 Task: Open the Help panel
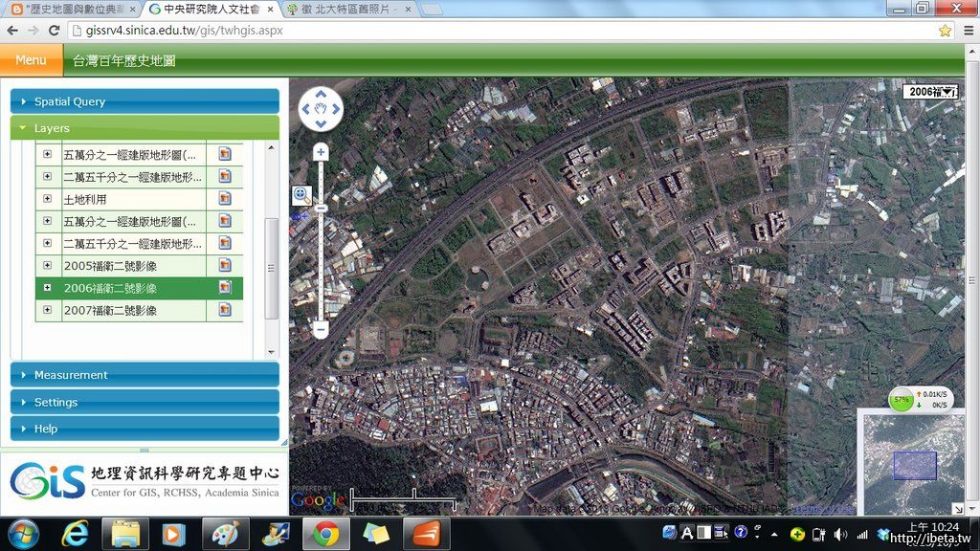tap(145, 429)
